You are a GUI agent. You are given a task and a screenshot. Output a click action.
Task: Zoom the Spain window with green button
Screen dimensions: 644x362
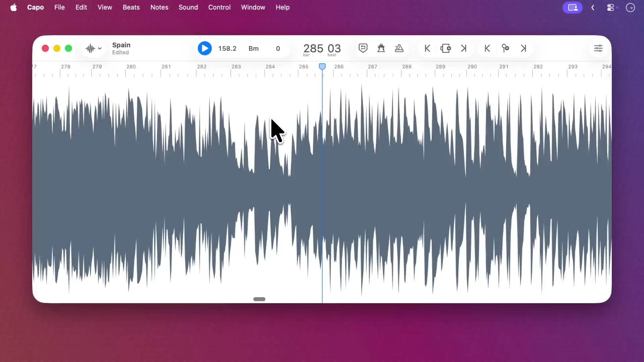pyautogui.click(x=68, y=48)
